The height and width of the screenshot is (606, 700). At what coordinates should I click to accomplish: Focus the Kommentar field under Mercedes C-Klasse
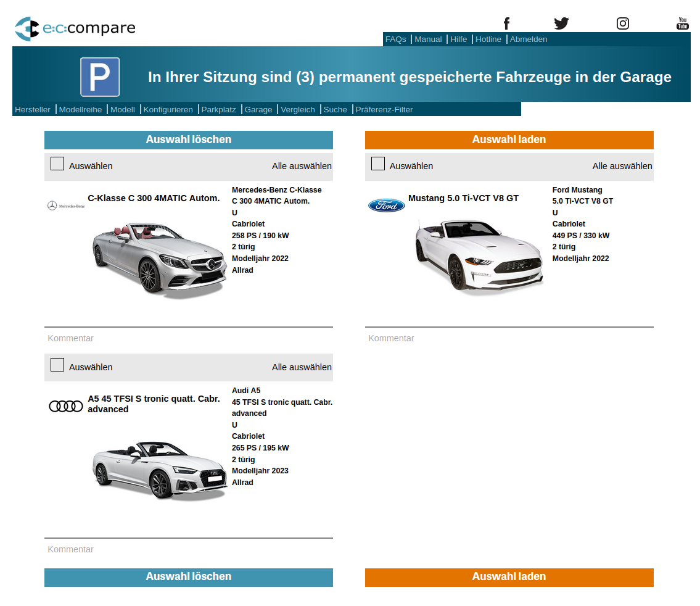coord(189,339)
